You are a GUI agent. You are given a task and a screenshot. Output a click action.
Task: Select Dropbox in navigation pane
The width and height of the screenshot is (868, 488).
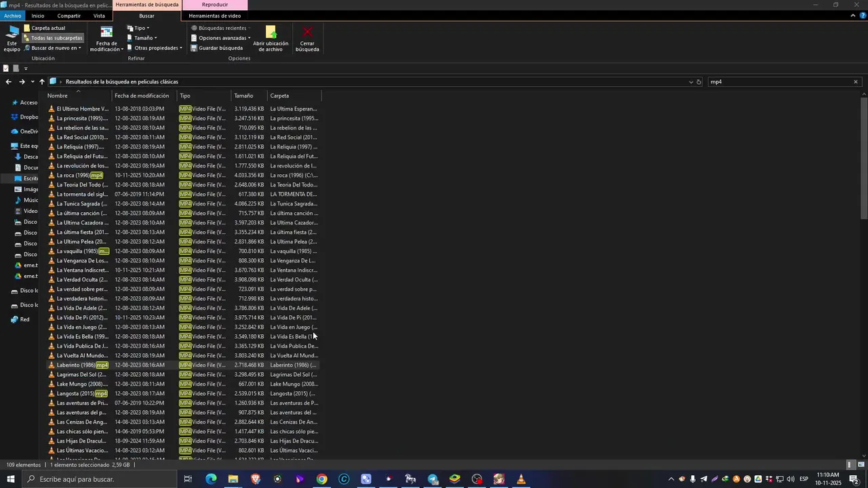click(24, 117)
